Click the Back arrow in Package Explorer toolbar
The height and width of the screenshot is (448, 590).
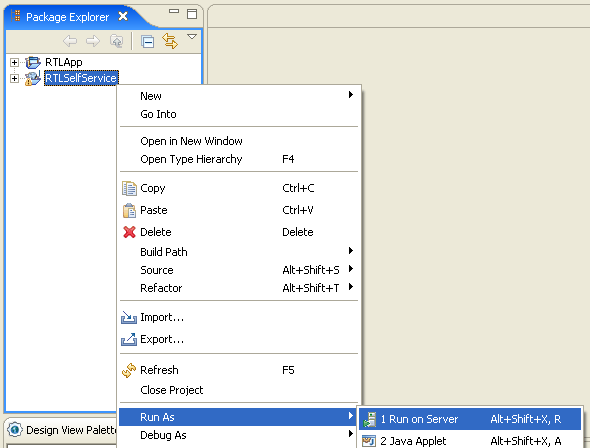tap(70, 41)
